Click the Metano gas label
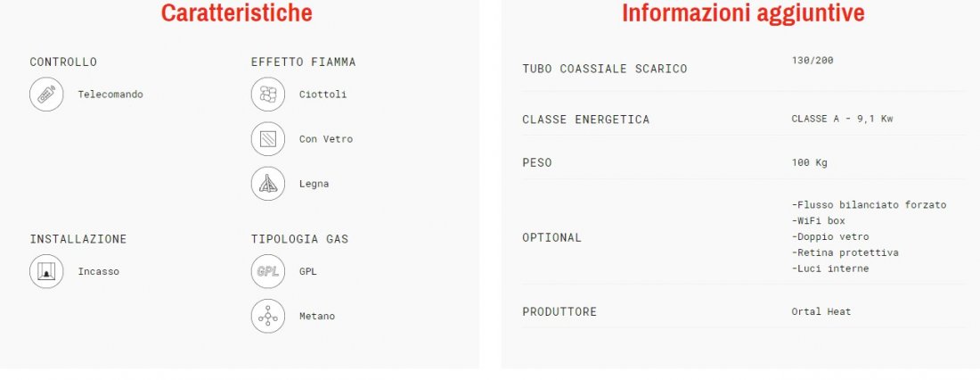The width and height of the screenshot is (980, 380). click(317, 316)
